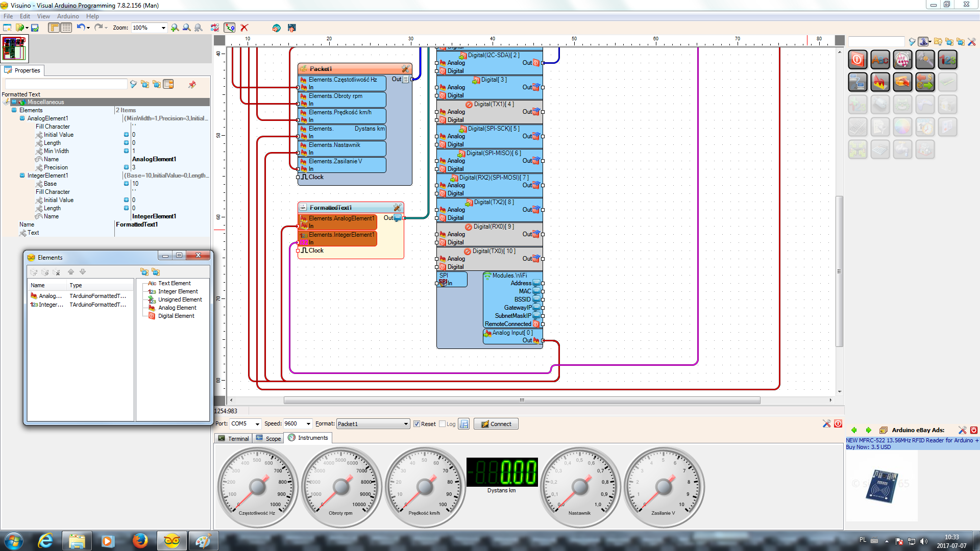Select Unsigned Element in the Elements window
980x551 pixels.
coord(180,299)
